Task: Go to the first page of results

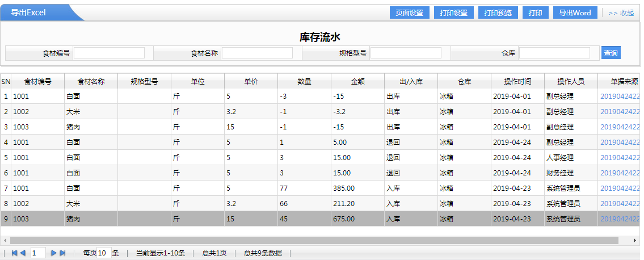Action: point(14,253)
